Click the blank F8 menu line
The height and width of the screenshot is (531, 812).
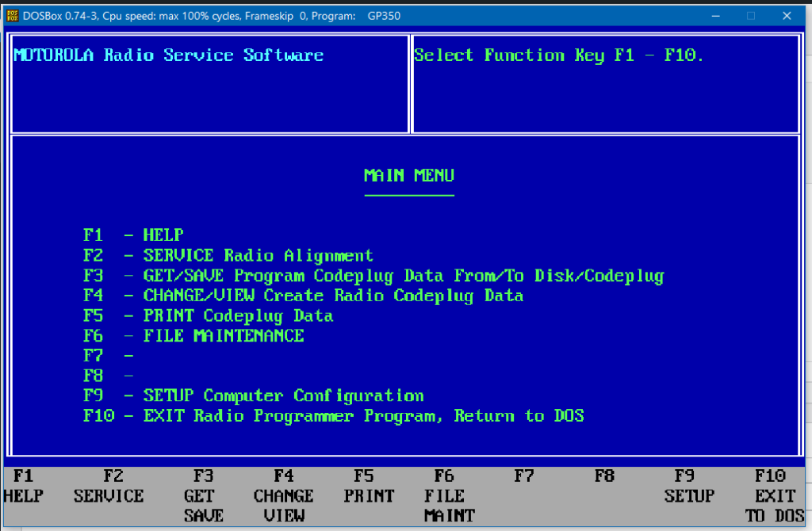pyautogui.click(x=109, y=376)
